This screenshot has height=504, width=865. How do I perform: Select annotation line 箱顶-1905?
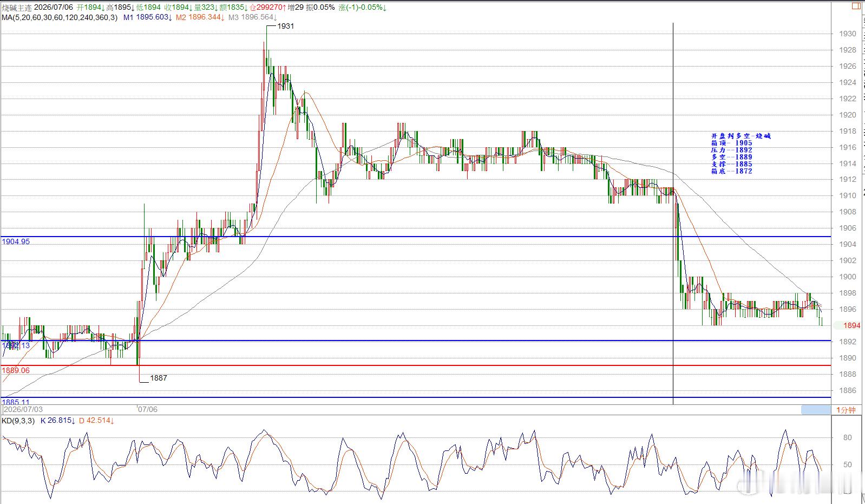(732, 143)
